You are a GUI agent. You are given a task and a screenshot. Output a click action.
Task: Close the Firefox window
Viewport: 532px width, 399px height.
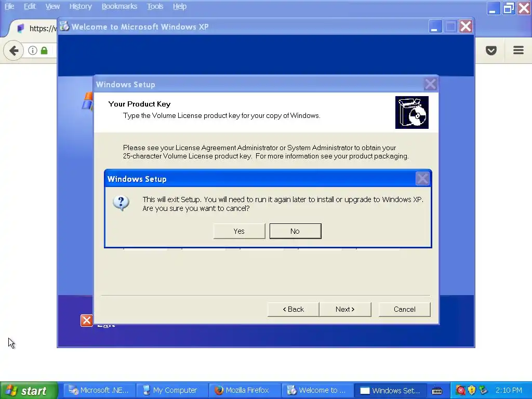pyautogui.click(x=524, y=8)
